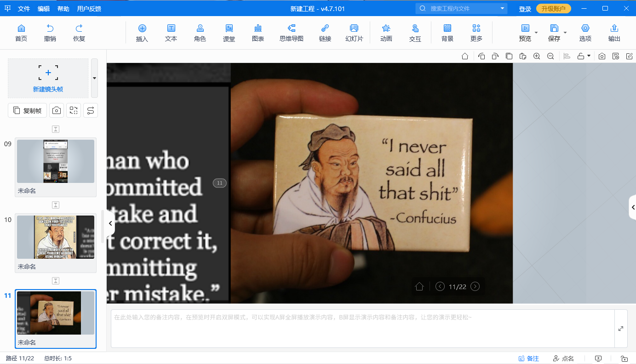
Task: Redo with the 恢复 button
Action: coord(79,33)
